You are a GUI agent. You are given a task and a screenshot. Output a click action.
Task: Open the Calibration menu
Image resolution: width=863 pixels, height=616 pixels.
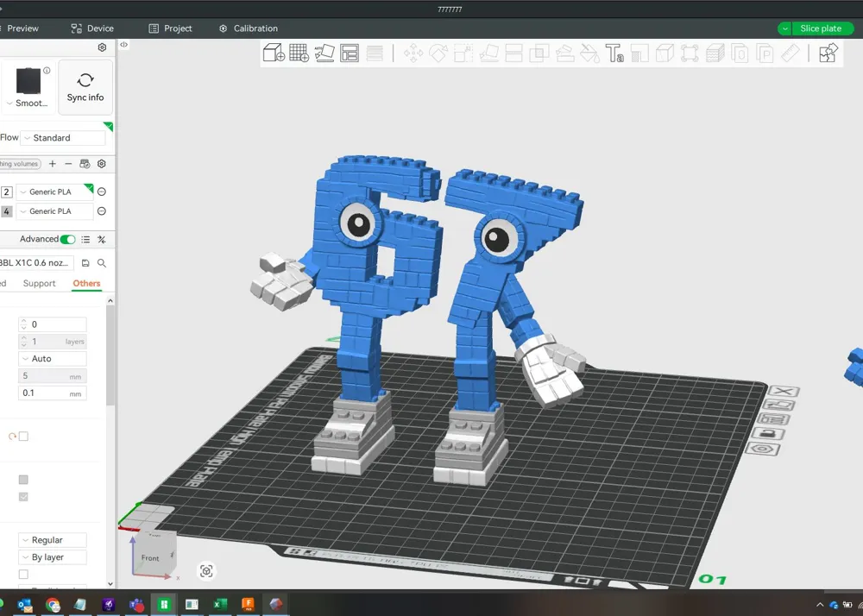tap(249, 28)
